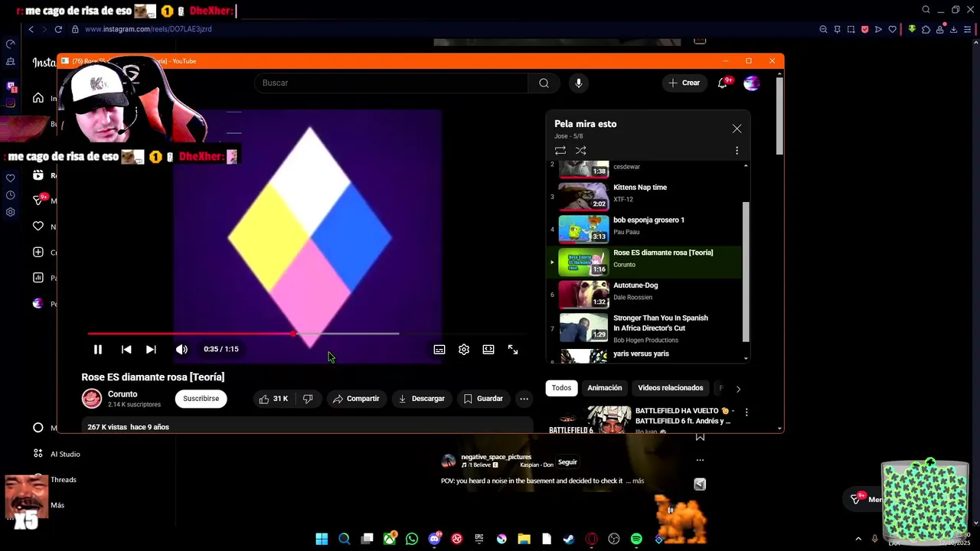
Task: Open the Corunto channel avatar
Action: [92, 398]
